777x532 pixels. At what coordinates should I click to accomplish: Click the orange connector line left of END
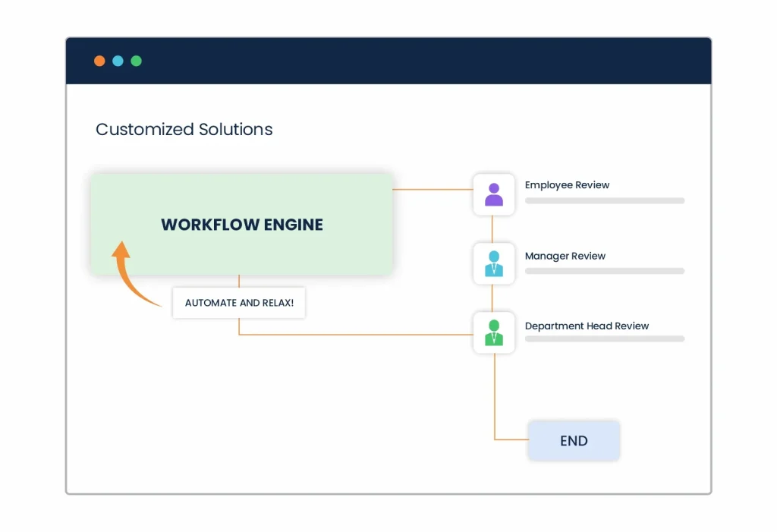tap(511, 439)
